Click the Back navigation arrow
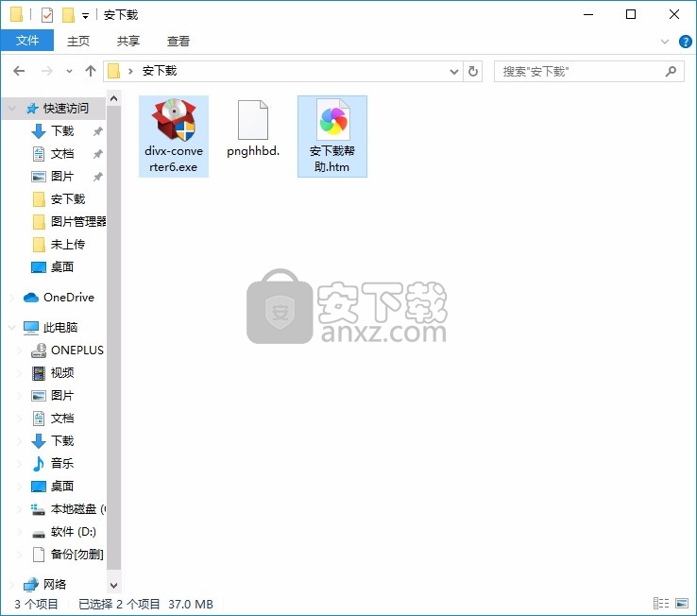The height and width of the screenshot is (616, 697). tap(19, 71)
